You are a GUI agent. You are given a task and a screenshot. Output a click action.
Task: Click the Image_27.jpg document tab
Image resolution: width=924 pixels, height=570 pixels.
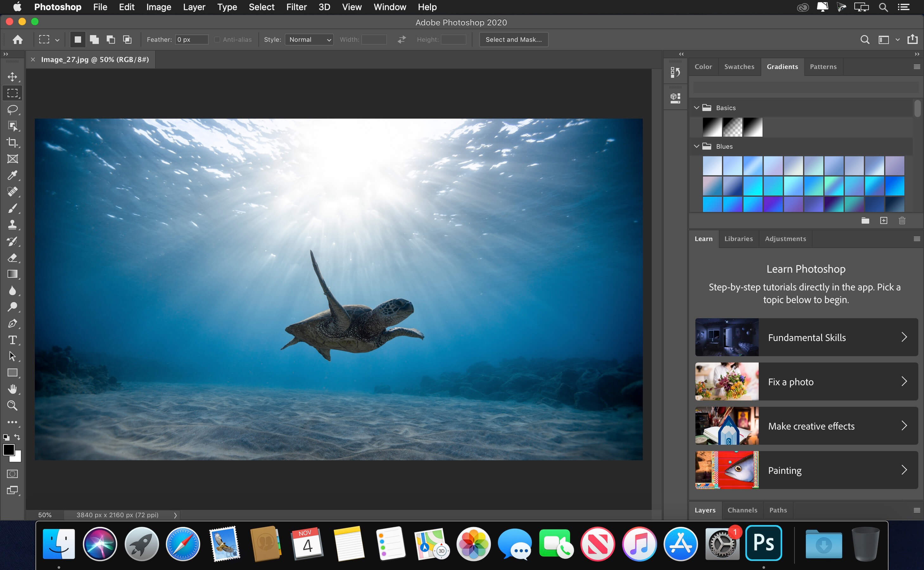pyautogui.click(x=96, y=59)
